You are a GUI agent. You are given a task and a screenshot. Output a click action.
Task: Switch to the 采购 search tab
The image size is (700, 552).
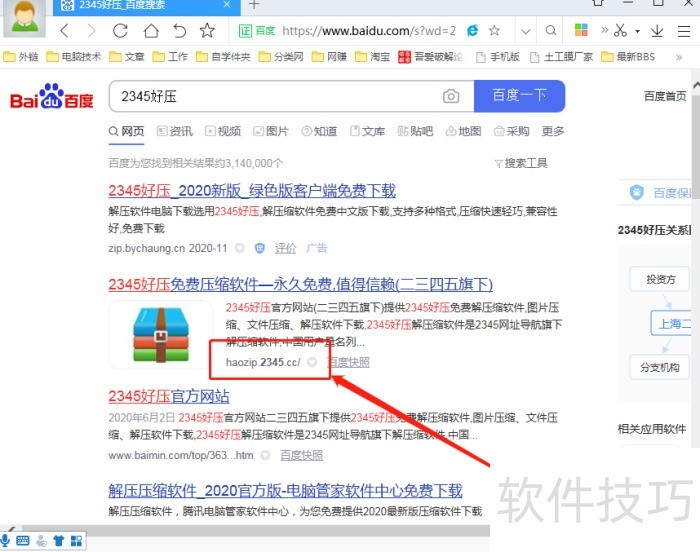[512, 131]
